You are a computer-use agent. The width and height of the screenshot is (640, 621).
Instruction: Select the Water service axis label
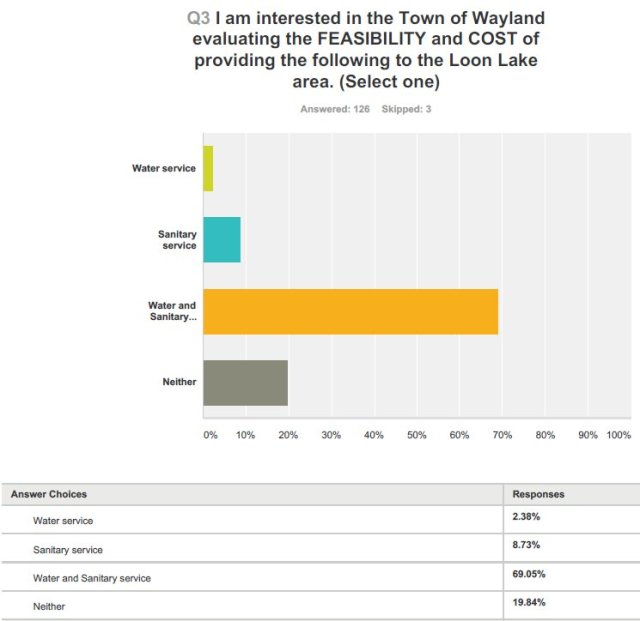[164, 168]
